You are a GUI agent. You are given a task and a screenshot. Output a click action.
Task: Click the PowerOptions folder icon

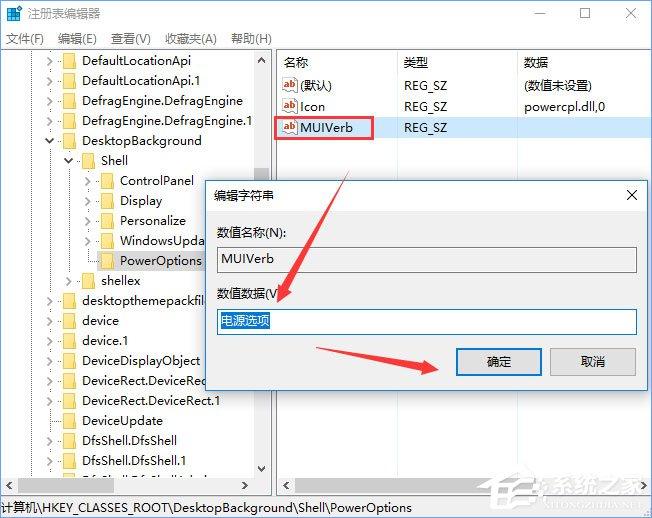click(x=108, y=261)
